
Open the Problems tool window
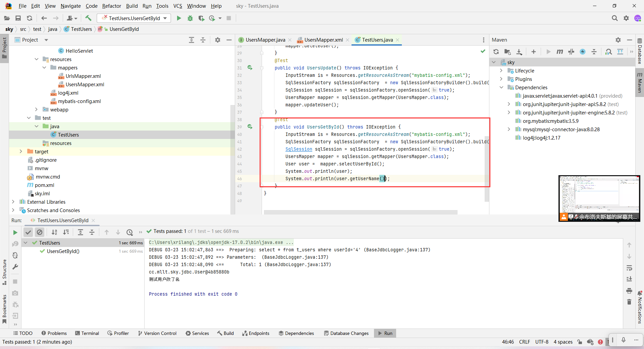(x=54, y=333)
